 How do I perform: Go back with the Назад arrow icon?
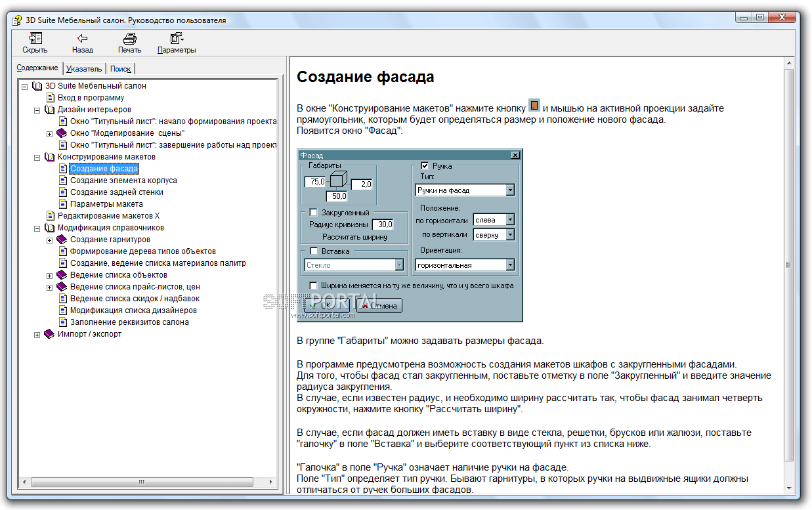(82, 38)
